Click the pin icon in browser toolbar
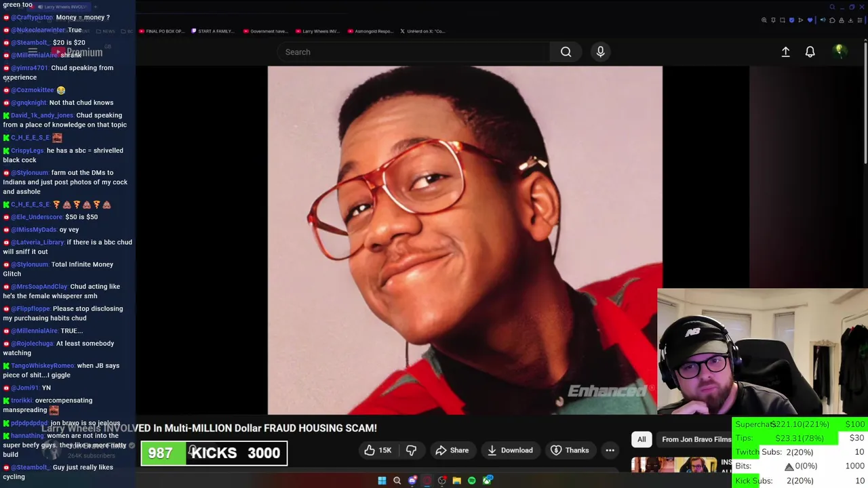 [x=774, y=20]
